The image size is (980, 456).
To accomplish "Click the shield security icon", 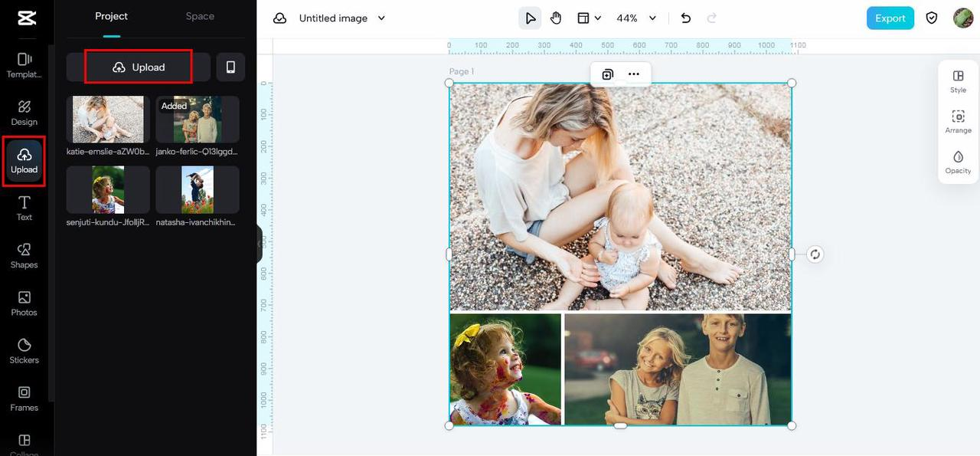I will point(932,18).
